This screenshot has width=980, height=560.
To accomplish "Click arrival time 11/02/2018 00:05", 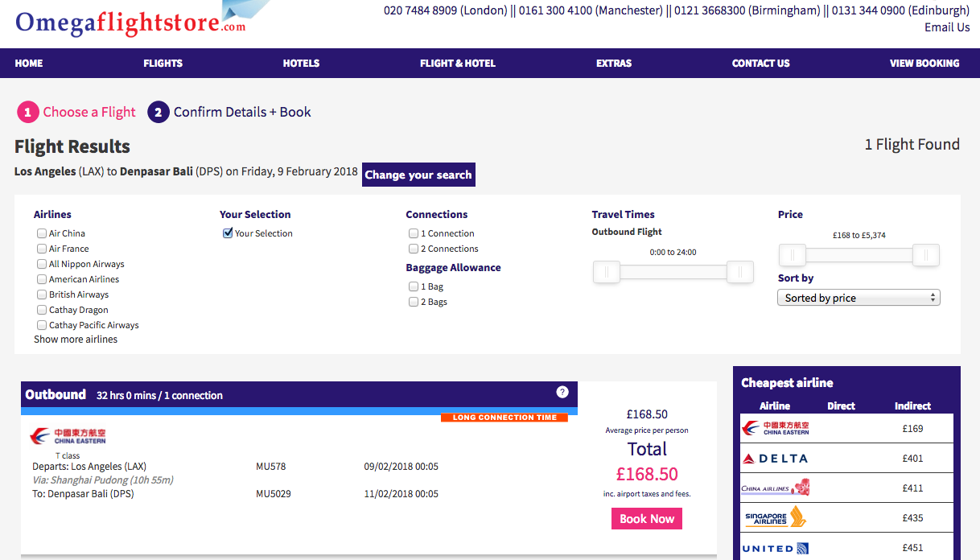I will tap(401, 494).
